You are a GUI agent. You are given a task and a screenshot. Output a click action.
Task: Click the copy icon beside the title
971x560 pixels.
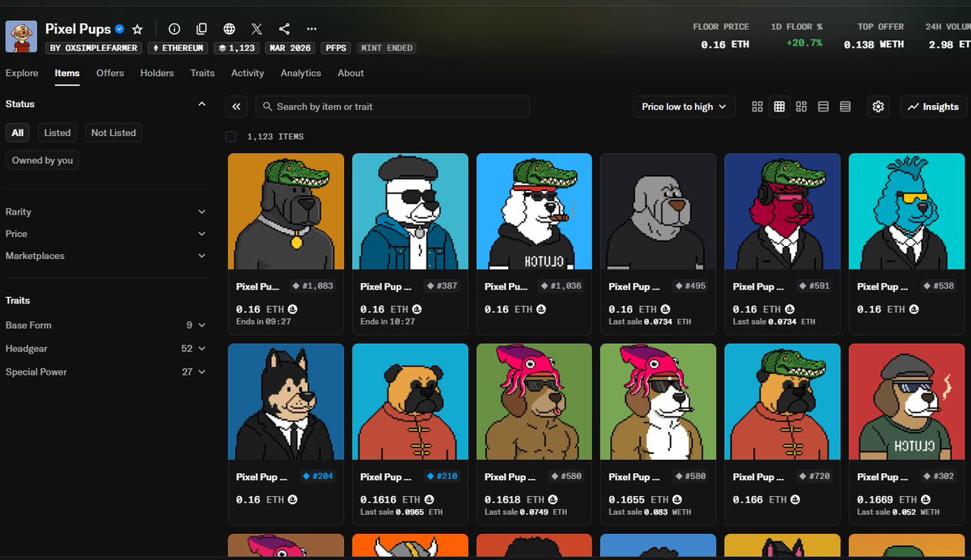point(201,29)
